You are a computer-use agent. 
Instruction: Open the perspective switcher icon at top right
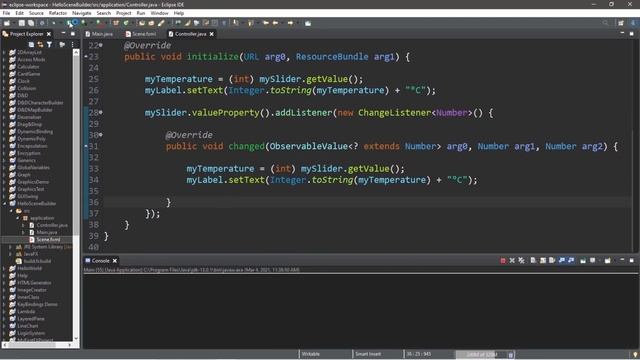click(620, 23)
